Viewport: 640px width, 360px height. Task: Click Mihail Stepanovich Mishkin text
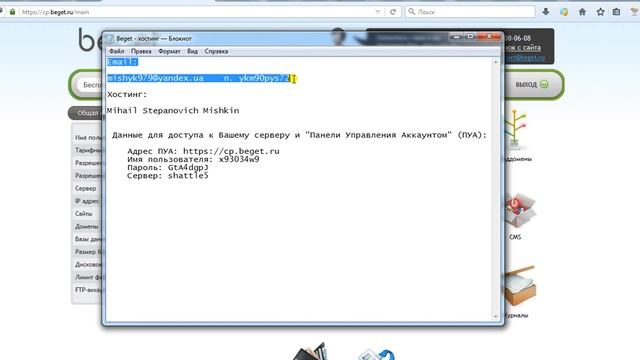173,111
